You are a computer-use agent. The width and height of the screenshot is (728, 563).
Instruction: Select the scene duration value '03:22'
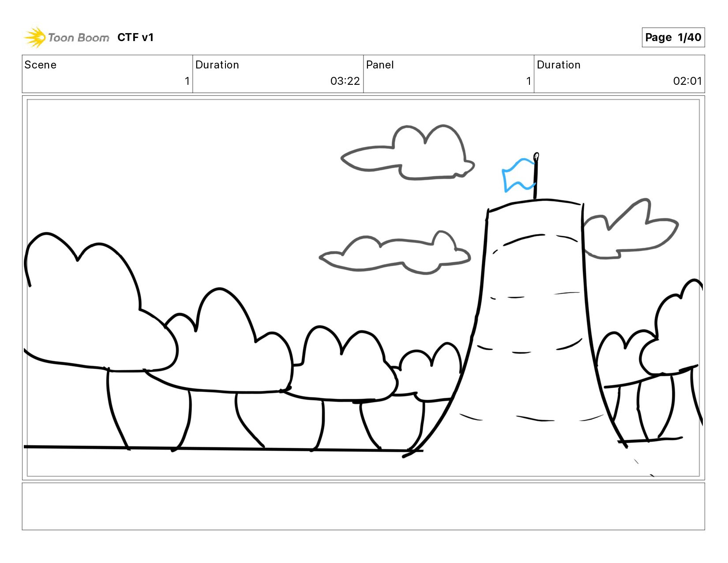(345, 81)
